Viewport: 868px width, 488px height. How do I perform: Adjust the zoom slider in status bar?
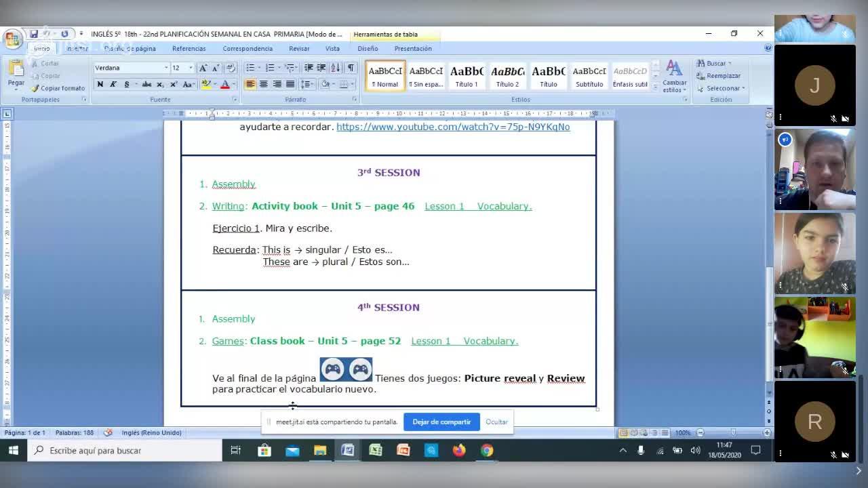(x=733, y=432)
